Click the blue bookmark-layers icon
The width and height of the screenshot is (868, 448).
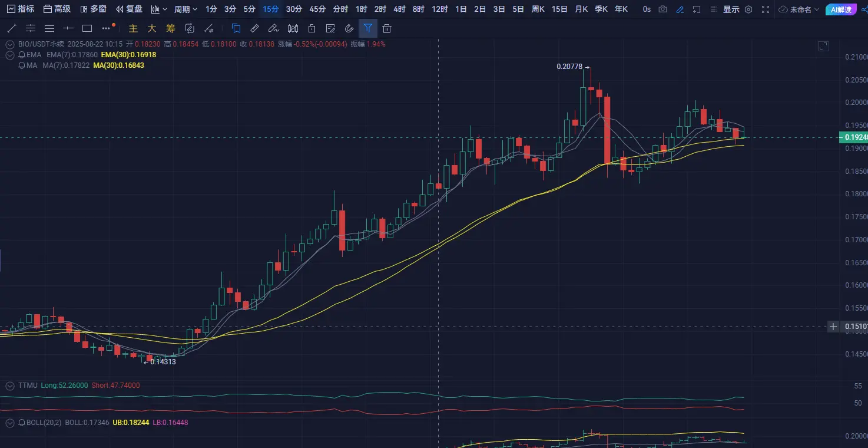pos(236,28)
